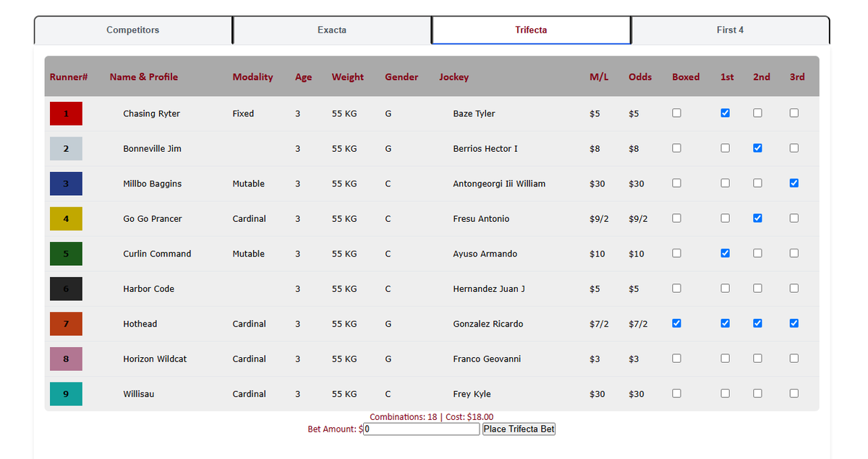Click the Name & Profile column header
Image resolution: width=868 pixels, height=459 pixels.
(x=143, y=77)
